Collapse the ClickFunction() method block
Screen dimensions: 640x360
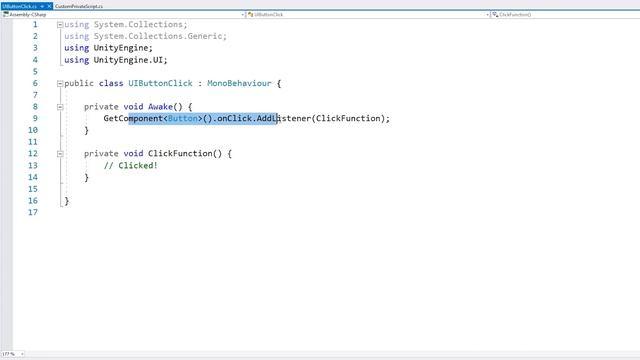[x=60, y=154]
